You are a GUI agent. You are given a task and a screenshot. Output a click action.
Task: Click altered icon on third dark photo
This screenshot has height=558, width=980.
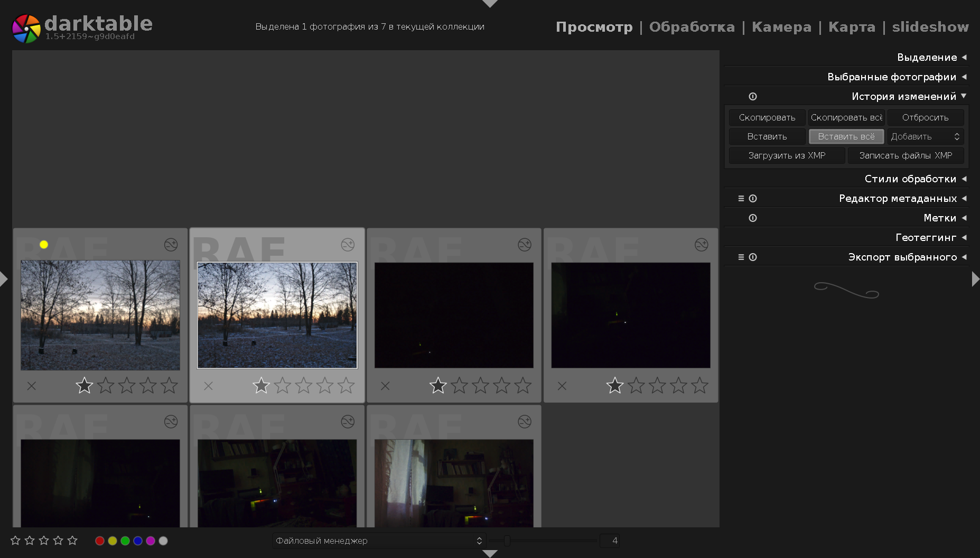(525, 245)
